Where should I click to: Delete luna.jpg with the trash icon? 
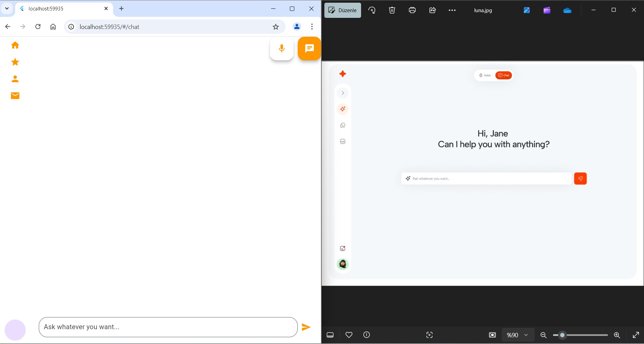tap(392, 10)
